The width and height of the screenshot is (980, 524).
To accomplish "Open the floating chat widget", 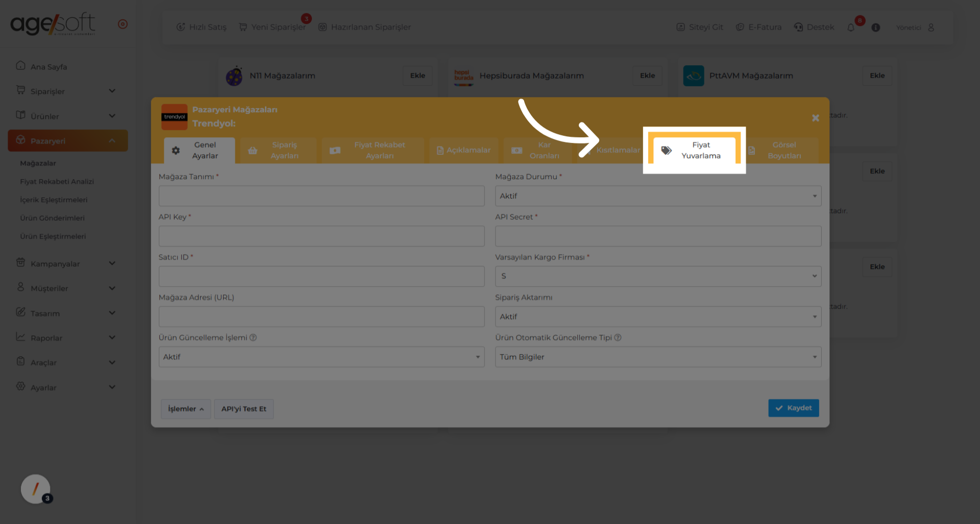I will pos(36,489).
